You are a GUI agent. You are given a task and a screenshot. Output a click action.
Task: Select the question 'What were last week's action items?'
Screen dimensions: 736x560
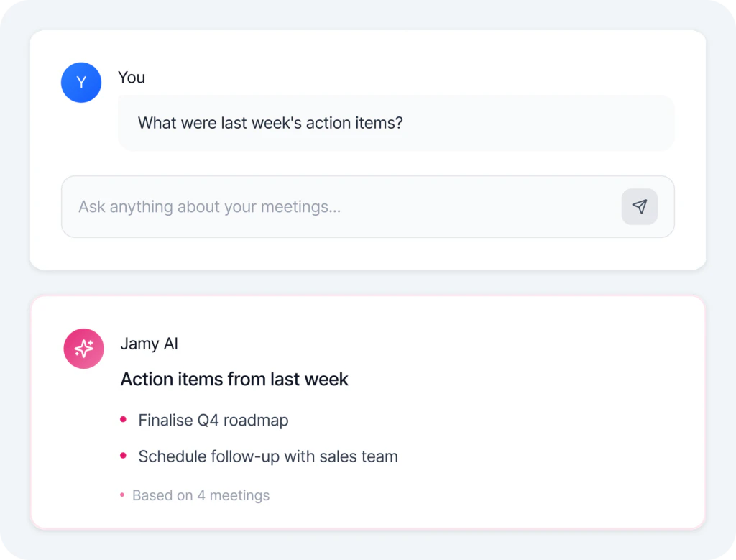(270, 123)
